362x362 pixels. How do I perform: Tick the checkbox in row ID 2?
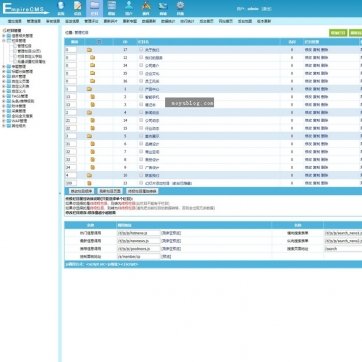click(141, 96)
